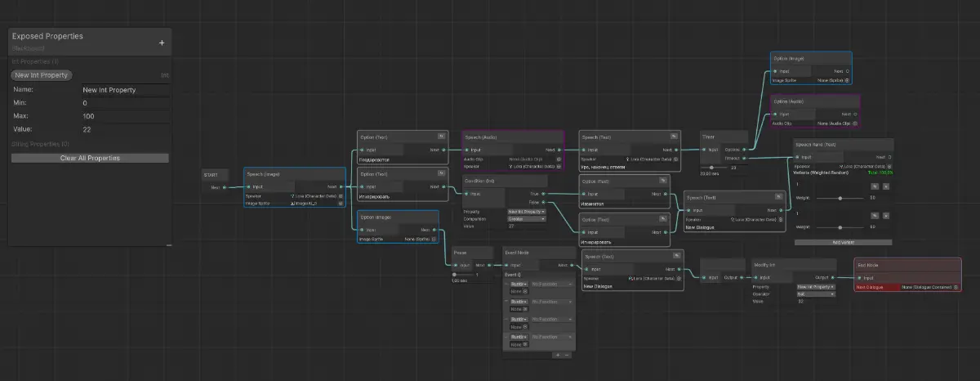Viewport: 980px width, 381px height.
Task: Remove event entry with Event Node minus button
Action: [567, 355]
